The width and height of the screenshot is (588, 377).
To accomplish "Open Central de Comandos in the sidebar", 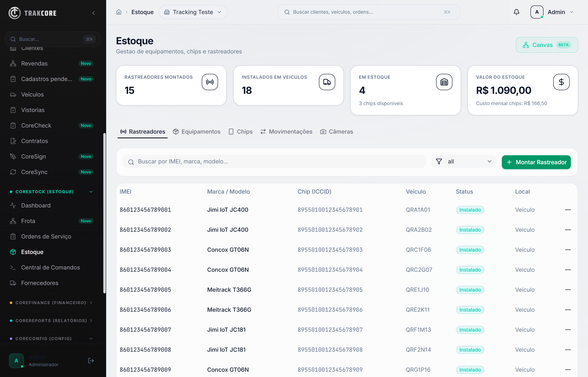I will tap(50, 267).
